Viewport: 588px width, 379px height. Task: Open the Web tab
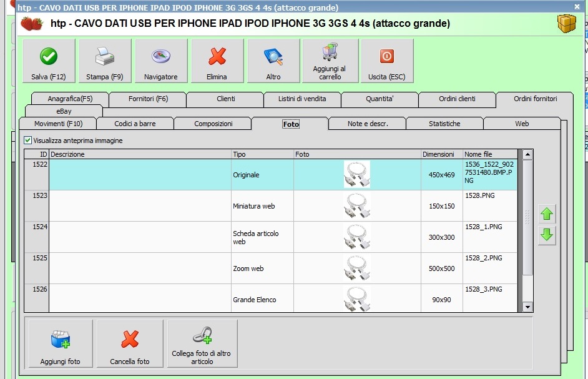pos(522,124)
